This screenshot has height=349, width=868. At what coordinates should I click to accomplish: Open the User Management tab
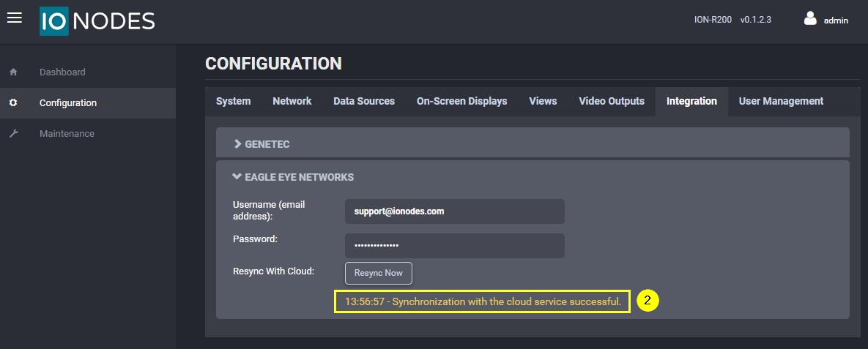tap(781, 102)
